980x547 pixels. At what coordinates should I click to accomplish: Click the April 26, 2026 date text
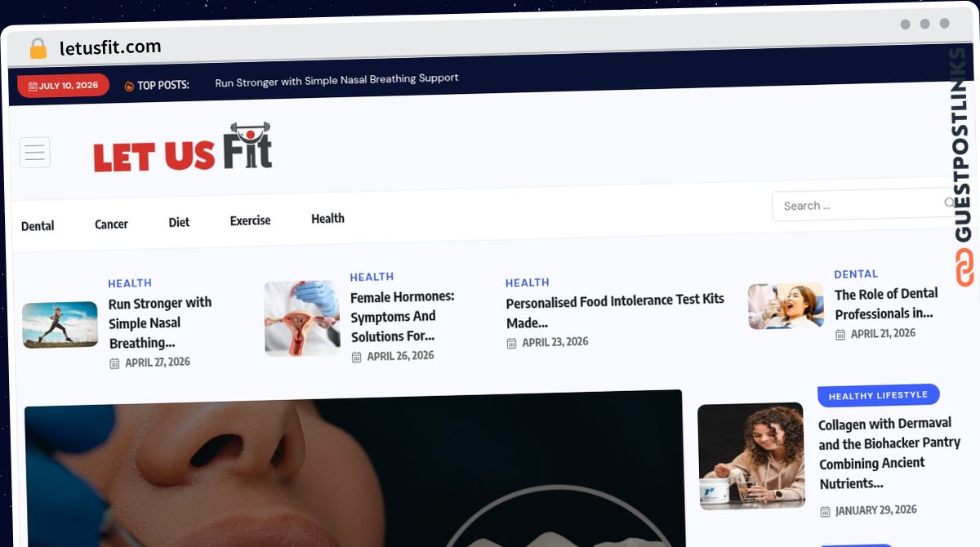tap(400, 356)
